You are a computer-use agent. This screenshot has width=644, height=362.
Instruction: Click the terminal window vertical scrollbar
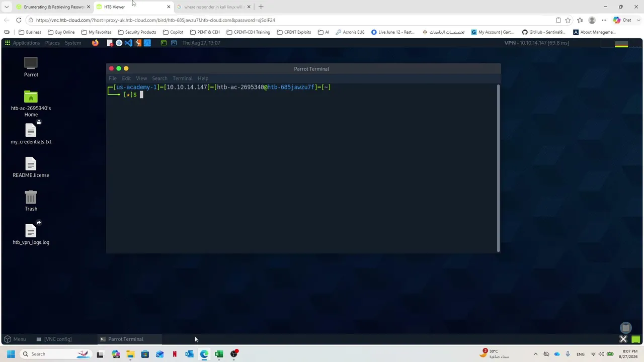click(499, 168)
